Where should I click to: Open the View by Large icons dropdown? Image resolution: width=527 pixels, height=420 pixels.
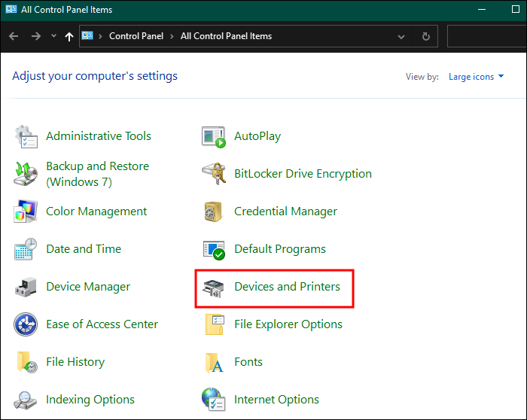[476, 77]
